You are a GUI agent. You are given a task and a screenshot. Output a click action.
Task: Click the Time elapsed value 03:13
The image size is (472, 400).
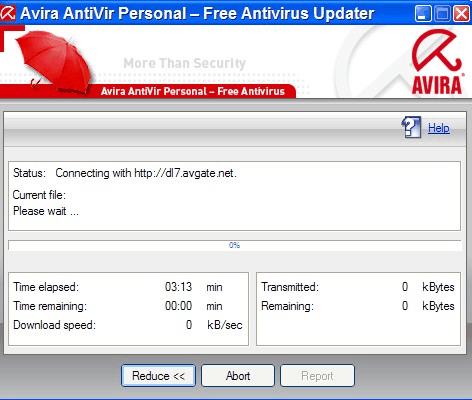tap(178, 287)
